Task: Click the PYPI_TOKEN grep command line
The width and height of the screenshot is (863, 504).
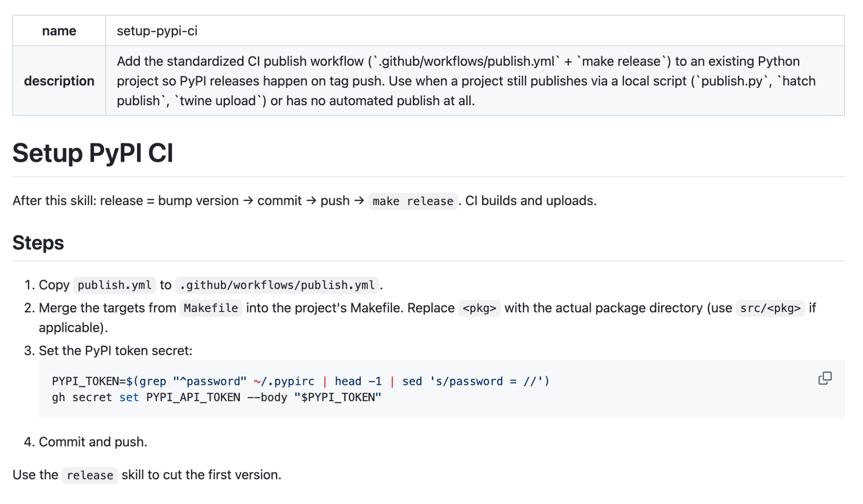Action: [301, 381]
